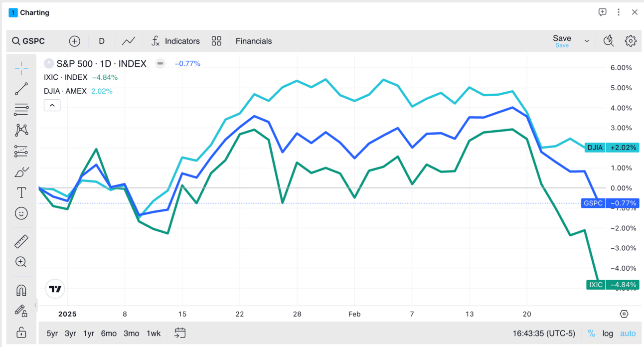Open the panel three-dot menu
644x347 pixels.
click(619, 12)
